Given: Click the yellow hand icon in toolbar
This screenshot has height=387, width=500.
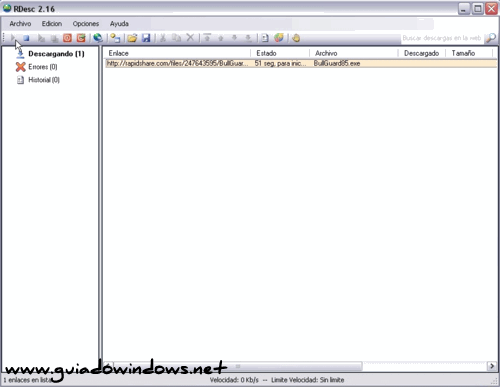Looking at the screenshot, I should tap(296, 38).
